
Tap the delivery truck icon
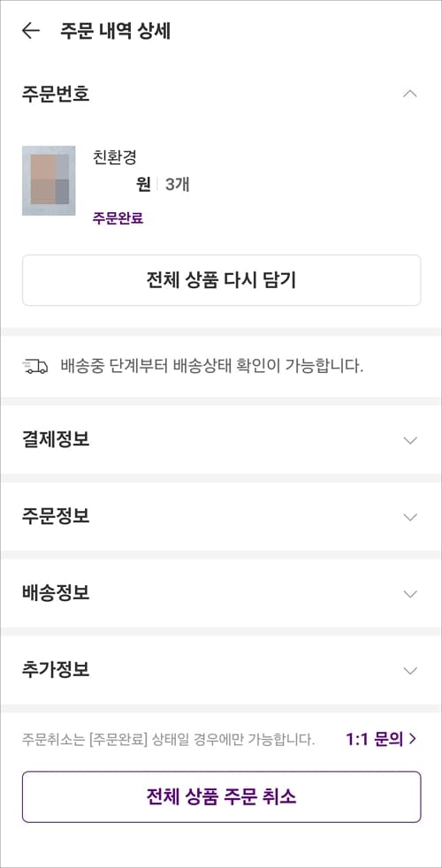click(35, 367)
